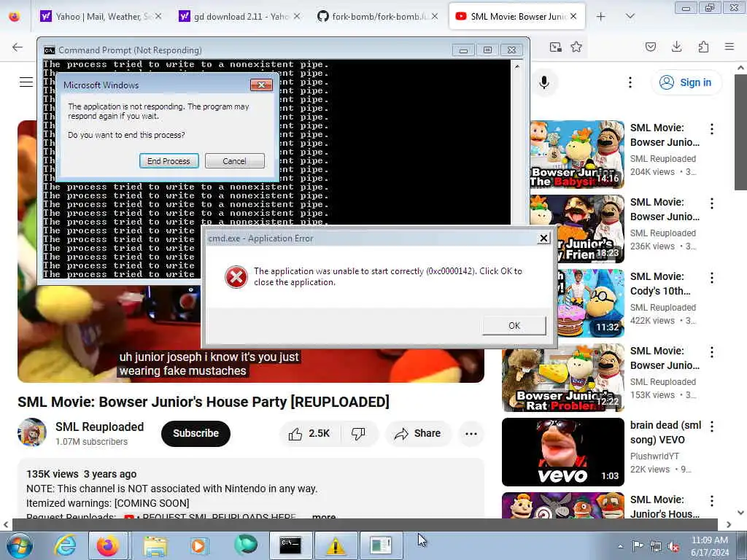The width and height of the screenshot is (747, 560).
Task: Open more actions ellipsis next to Share
Action: [x=471, y=433]
